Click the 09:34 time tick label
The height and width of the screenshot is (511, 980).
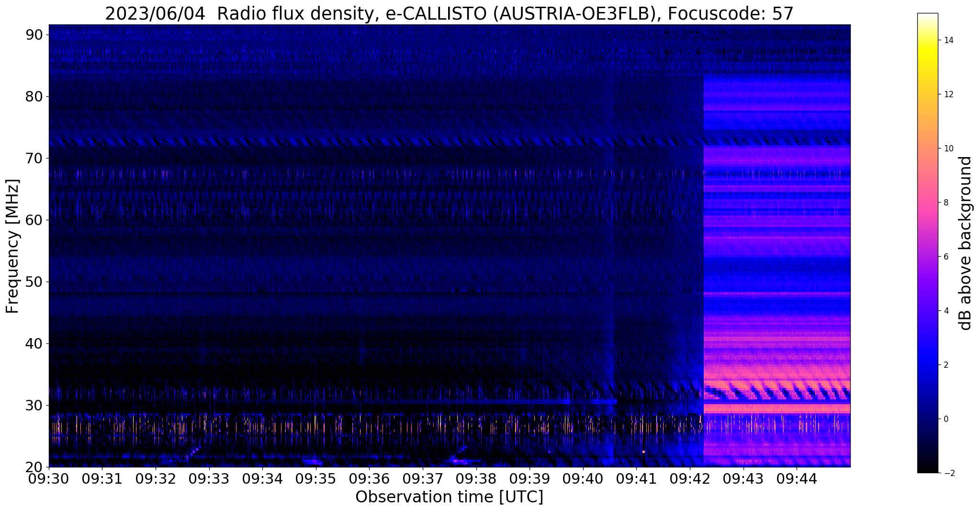tap(263, 479)
